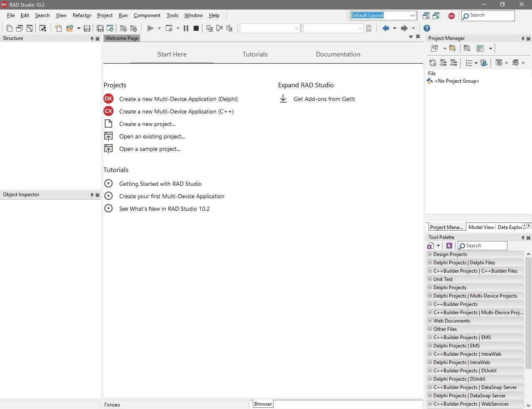Click Get Add-ons from GetIt
Screen dimensions: 532x409
[324, 99]
